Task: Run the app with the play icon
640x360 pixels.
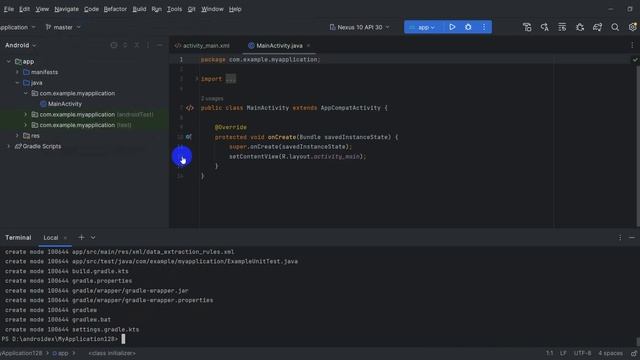Action: 452,27
